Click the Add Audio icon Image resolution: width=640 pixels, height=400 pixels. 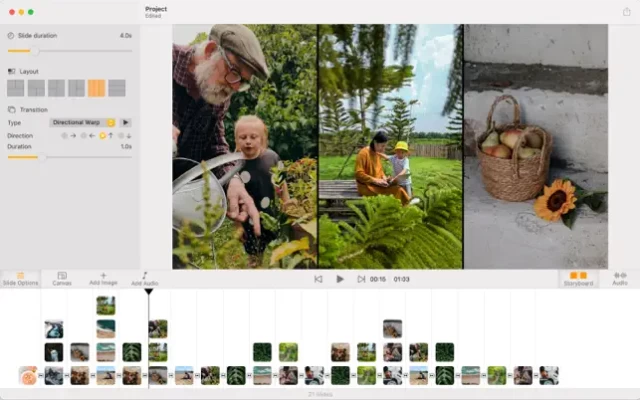[x=144, y=278]
